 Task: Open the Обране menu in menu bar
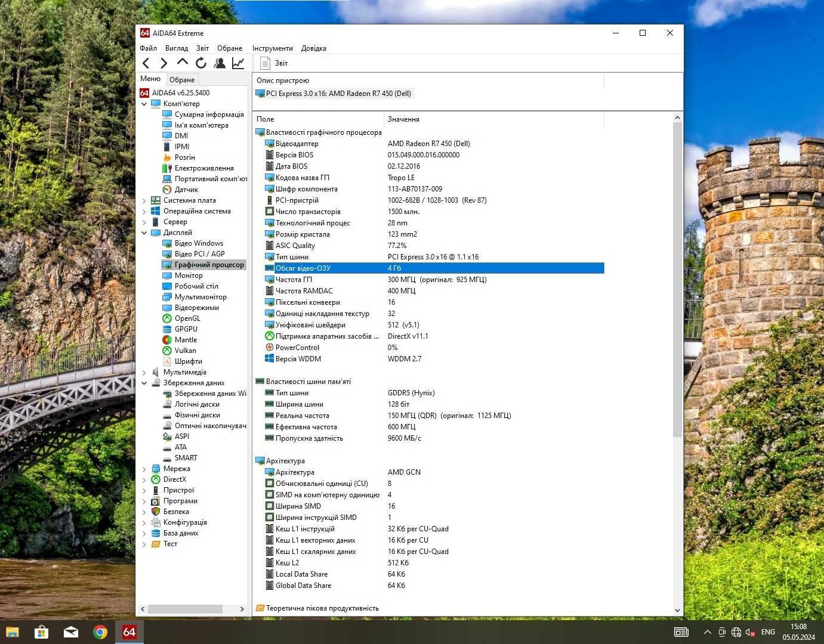230,48
